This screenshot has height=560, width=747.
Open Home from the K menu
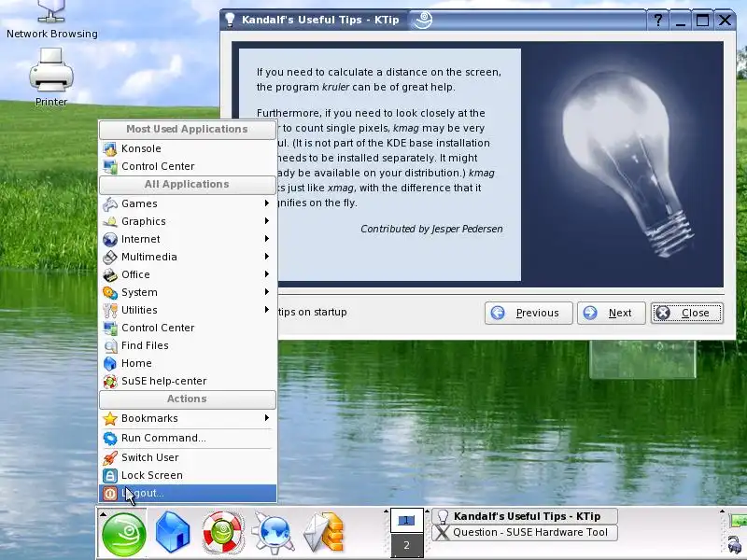pyautogui.click(x=188, y=363)
